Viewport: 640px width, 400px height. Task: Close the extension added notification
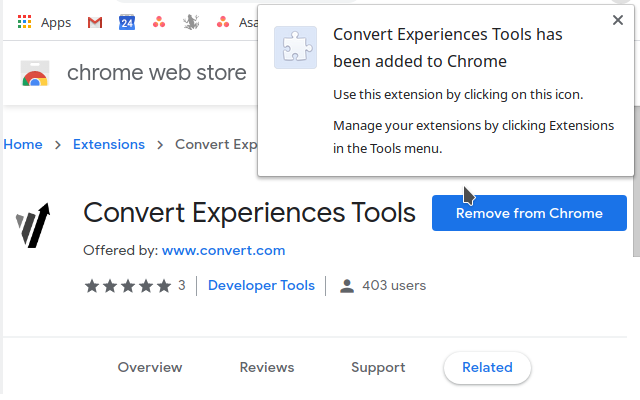point(618,20)
